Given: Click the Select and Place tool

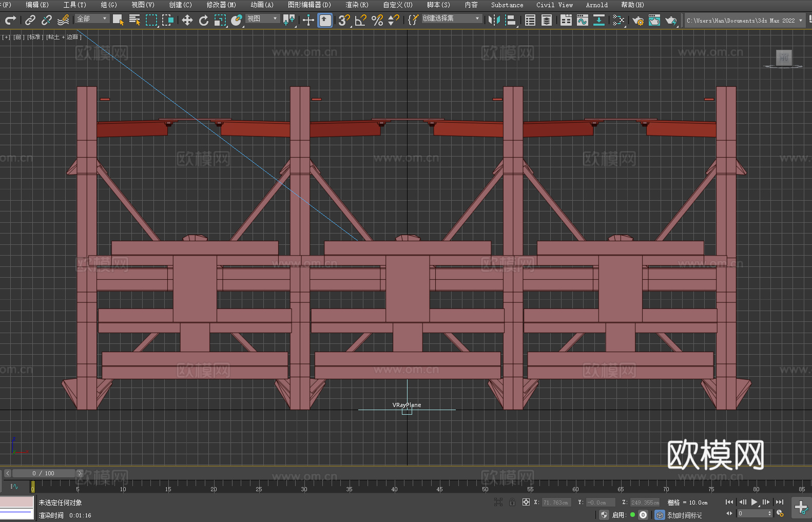Looking at the screenshot, I should [237, 20].
